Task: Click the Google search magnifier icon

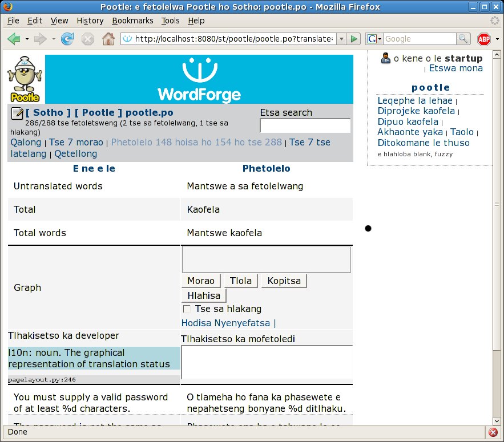Action: click(x=463, y=39)
